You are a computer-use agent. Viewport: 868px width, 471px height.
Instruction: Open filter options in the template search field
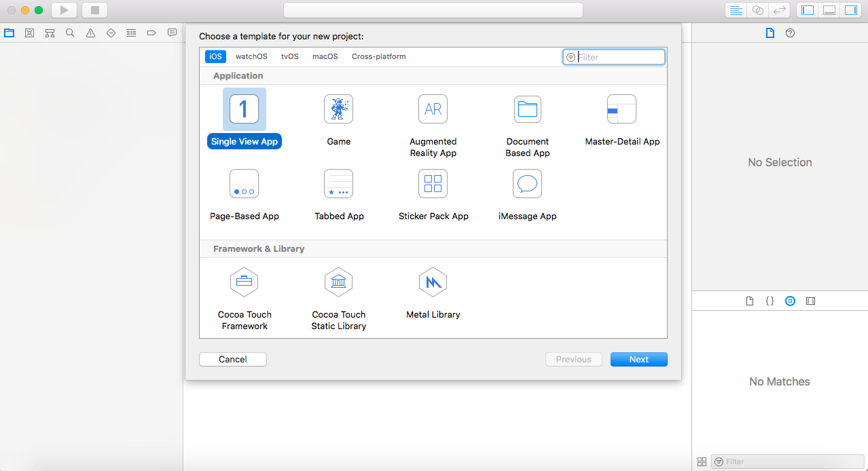pos(570,56)
